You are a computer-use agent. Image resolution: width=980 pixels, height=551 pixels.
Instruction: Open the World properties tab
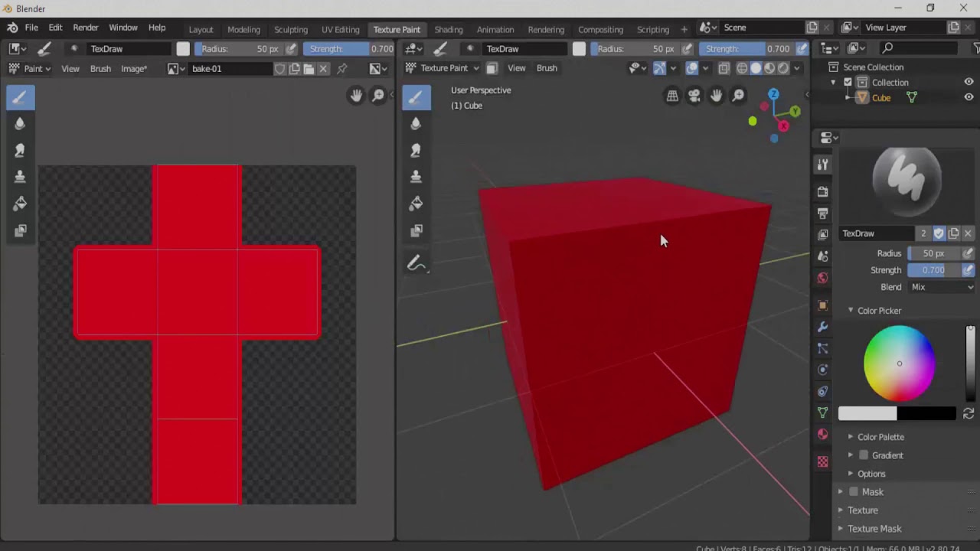coord(823,278)
